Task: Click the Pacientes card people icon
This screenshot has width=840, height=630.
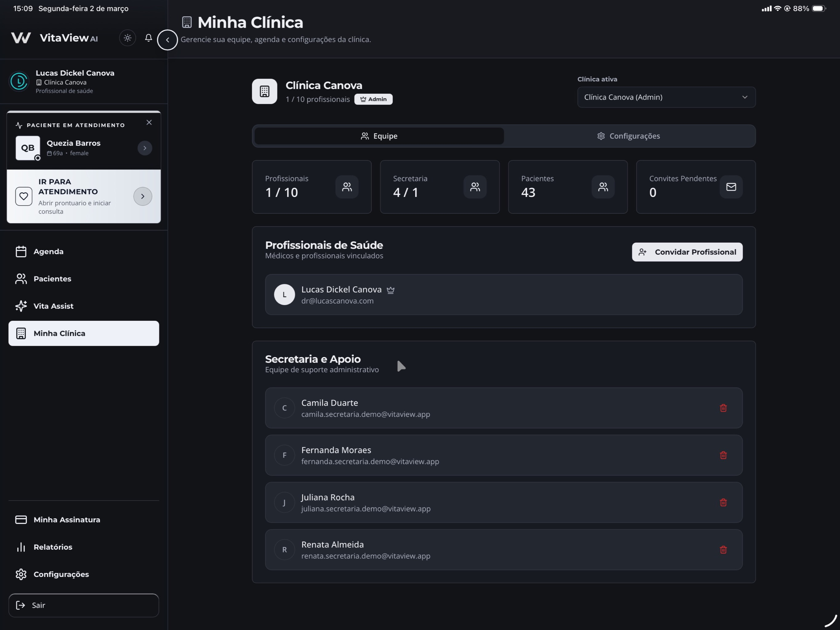Action: pyautogui.click(x=603, y=187)
